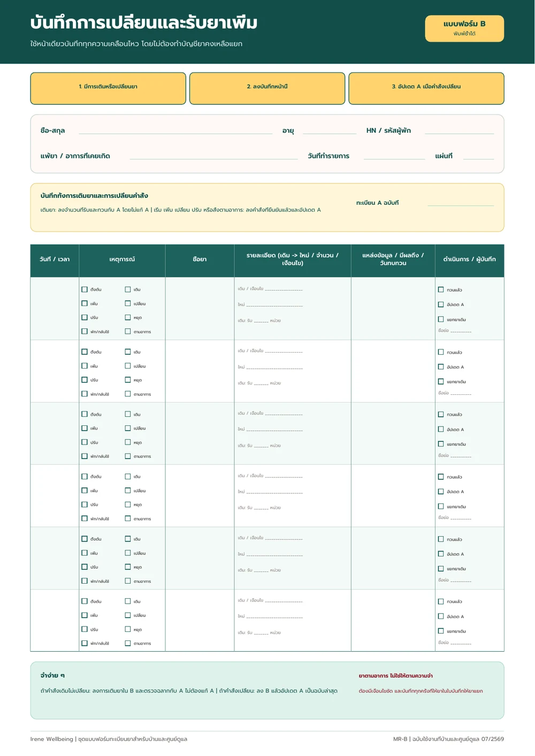Viewport: 535px width, 756px height.
Task: Tick แยกยาเติม in the last table row
Action: pos(441,631)
